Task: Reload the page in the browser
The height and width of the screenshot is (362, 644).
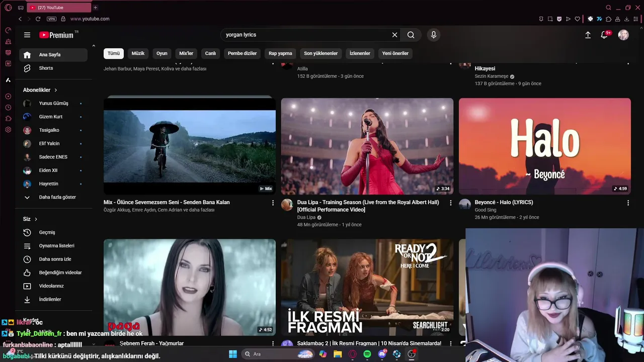Action: 38,19
